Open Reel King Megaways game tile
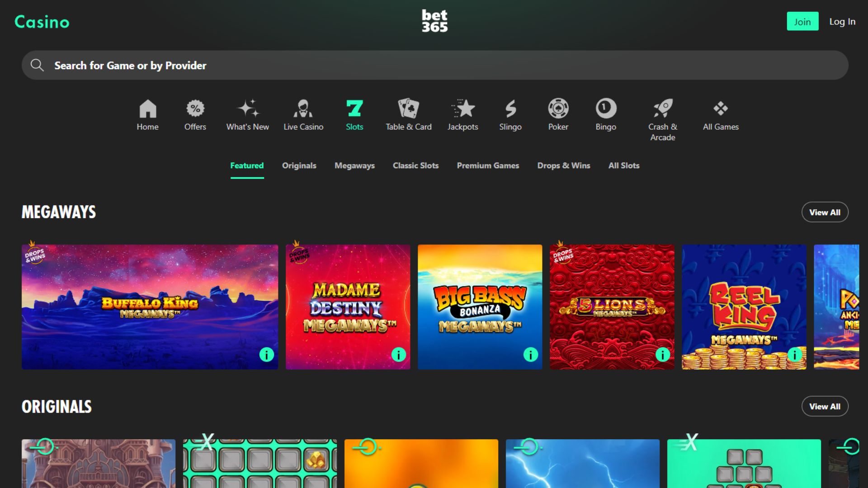This screenshot has height=488, width=868. 744,307
